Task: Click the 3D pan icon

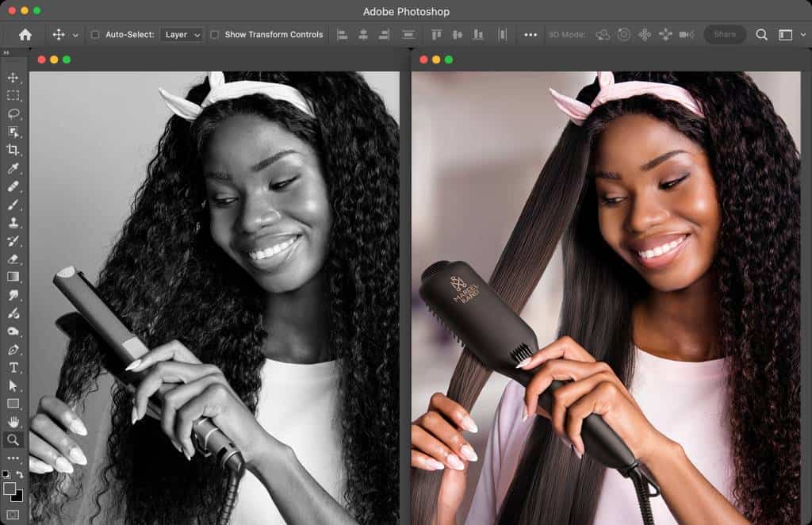Action: pos(645,35)
